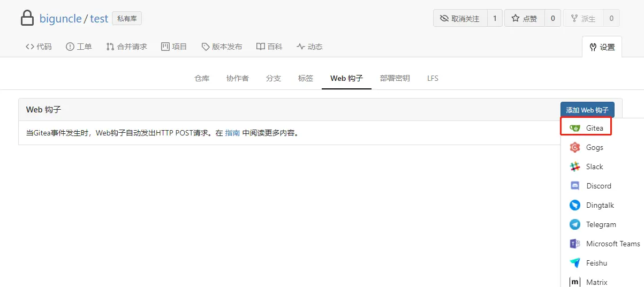Click the Dingtalk icon in webhook list
The width and height of the screenshot is (644, 287).
pyautogui.click(x=575, y=205)
